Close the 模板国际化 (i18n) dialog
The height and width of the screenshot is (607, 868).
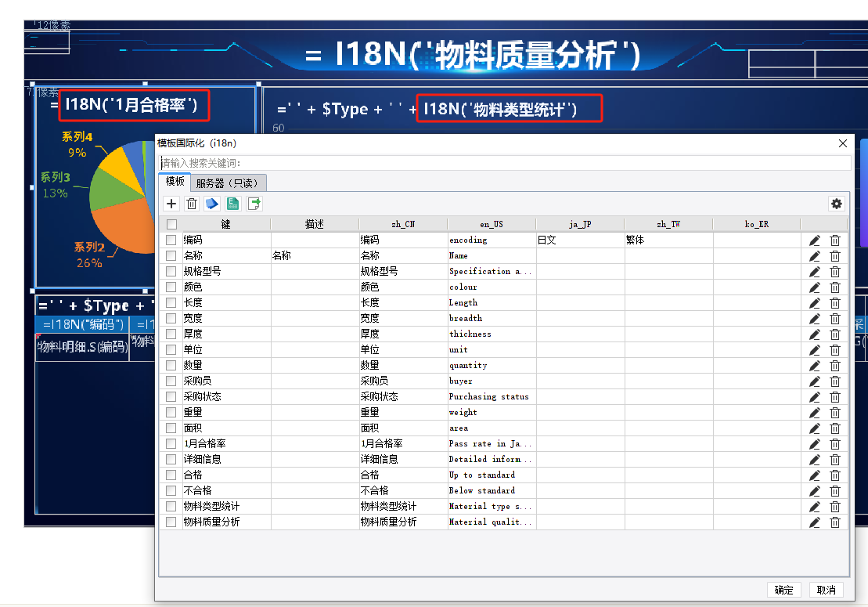842,143
